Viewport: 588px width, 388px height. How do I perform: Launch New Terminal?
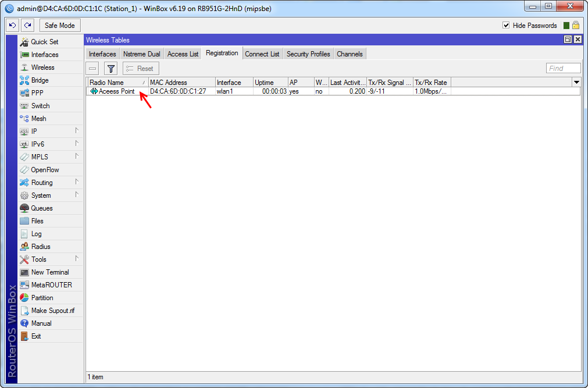[x=50, y=272]
